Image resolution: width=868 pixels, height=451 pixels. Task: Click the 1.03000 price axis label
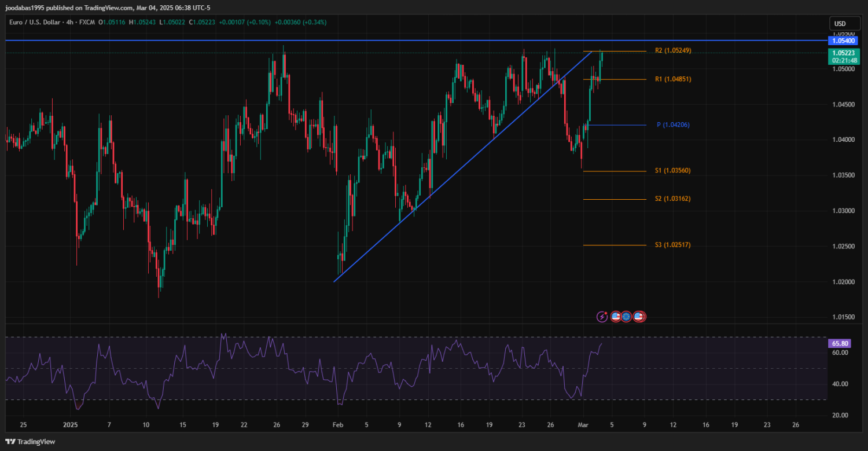843,211
